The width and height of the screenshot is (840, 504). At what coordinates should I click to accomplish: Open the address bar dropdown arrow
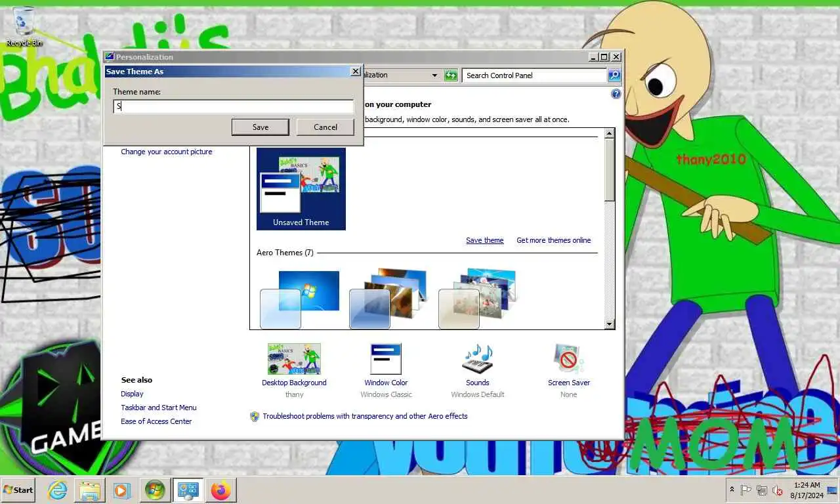pos(434,75)
